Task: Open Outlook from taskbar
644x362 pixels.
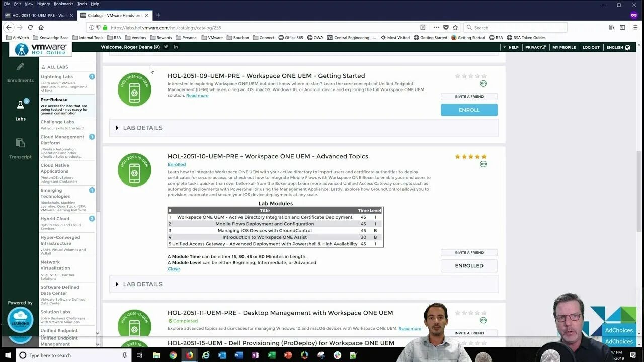Action: [x=222, y=355]
